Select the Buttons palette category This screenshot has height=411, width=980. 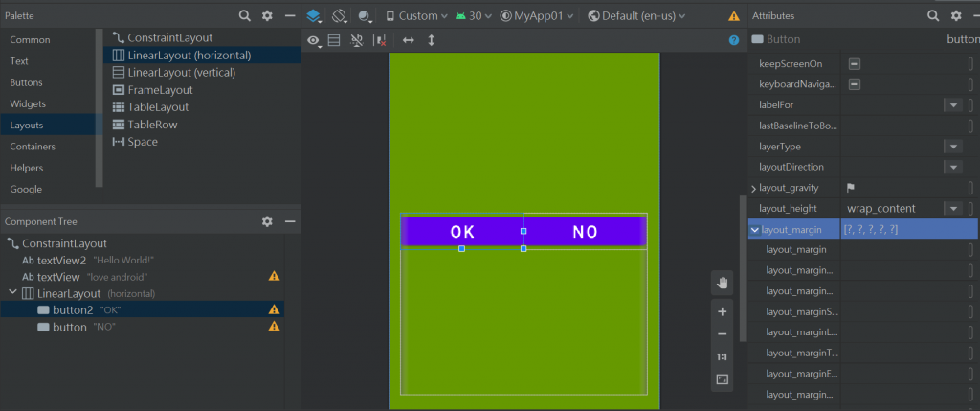click(26, 82)
